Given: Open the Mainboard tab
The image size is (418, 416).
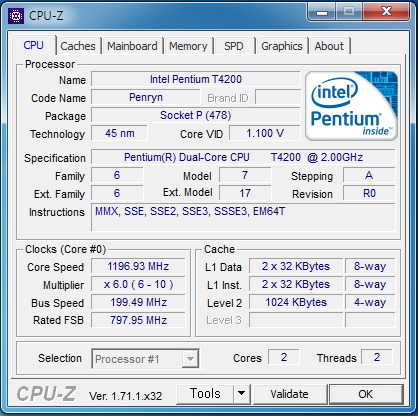Looking at the screenshot, I should click(132, 46).
